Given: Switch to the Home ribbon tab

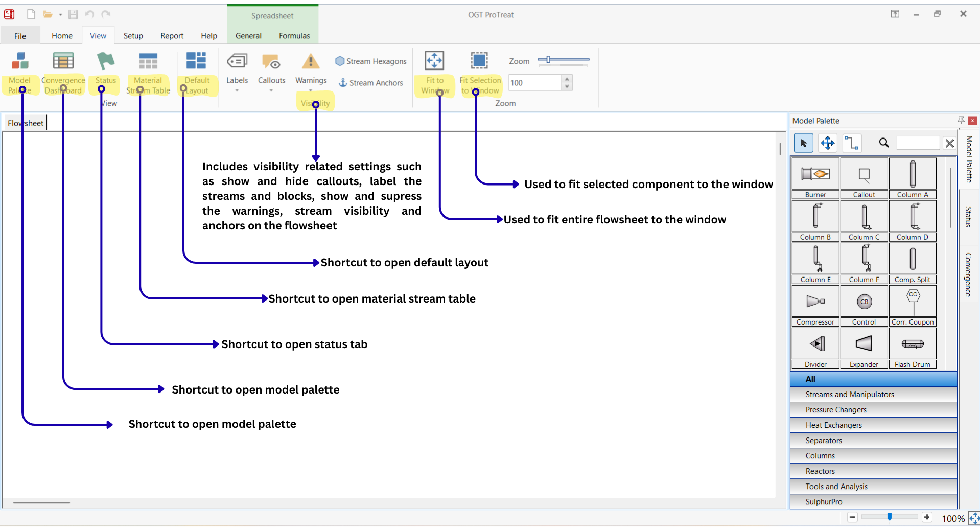Looking at the screenshot, I should 62,36.
